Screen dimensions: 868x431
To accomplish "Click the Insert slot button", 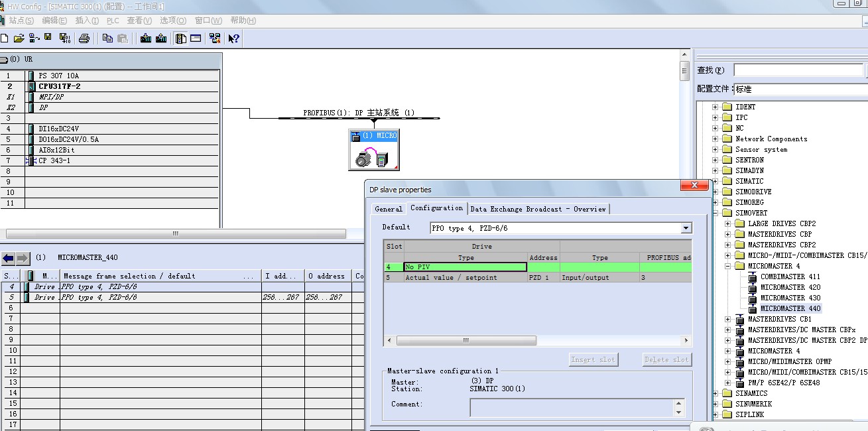I will tap(593, 359).
